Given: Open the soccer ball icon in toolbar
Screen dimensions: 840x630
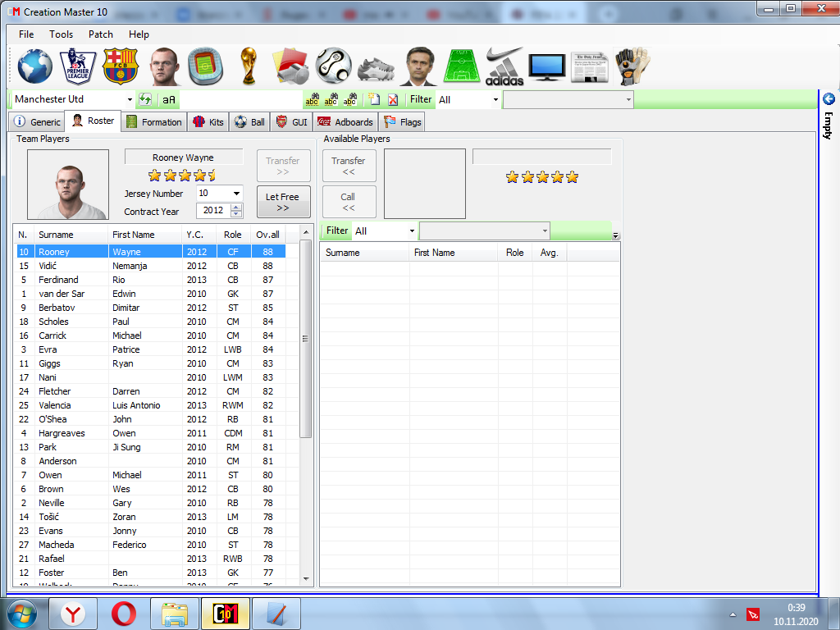Looking at the screenshot, I should 333,66.
